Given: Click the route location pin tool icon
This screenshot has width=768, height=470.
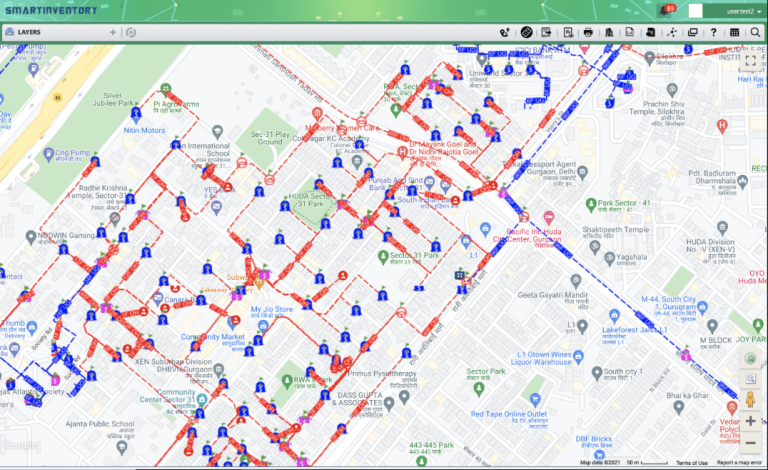Looking at the screenshot, I should pos(504,33).
